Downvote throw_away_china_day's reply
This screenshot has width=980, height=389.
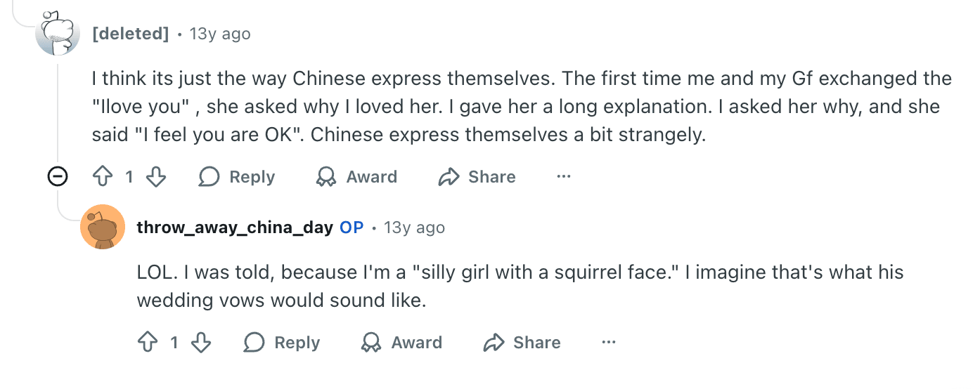pos(200,343)
